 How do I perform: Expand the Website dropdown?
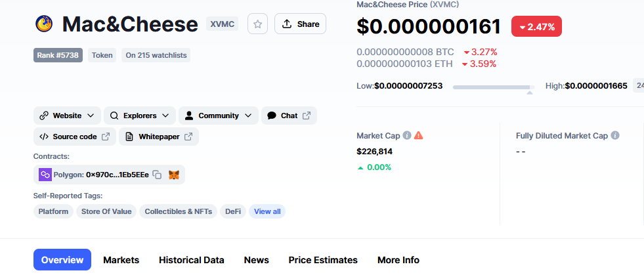coord(67,116)
